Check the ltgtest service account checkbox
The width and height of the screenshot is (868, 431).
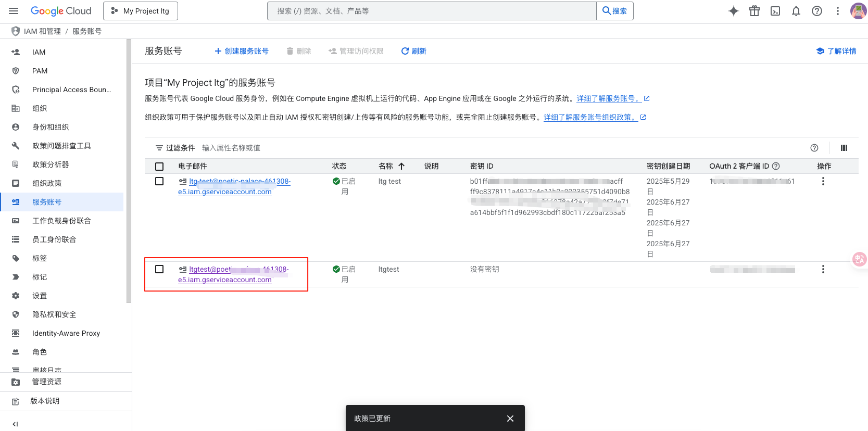159,269
